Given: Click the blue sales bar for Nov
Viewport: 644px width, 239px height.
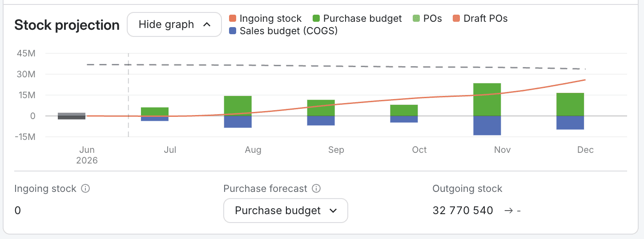Looking at the screenshot, I should click(x=487, y=125).
